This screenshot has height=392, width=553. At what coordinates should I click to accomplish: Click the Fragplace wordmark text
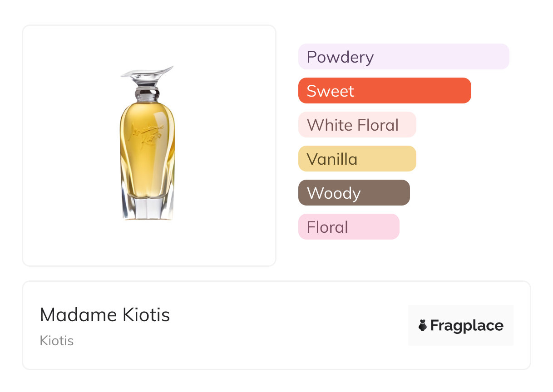coord(467,325)
